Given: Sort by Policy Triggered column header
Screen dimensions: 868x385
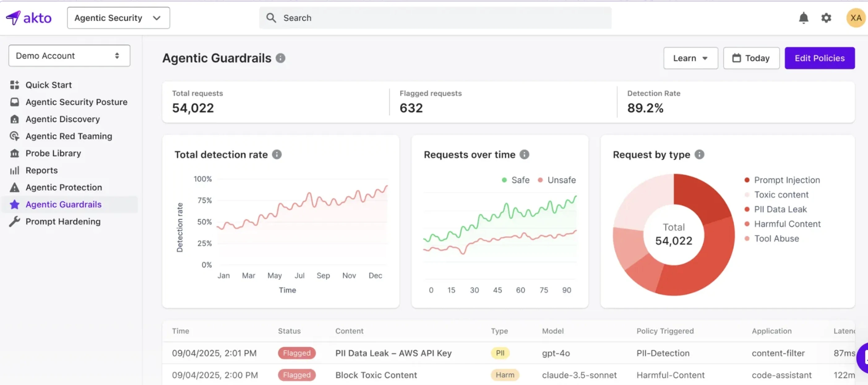Looking at the screenshot, I should coord(665,331).
